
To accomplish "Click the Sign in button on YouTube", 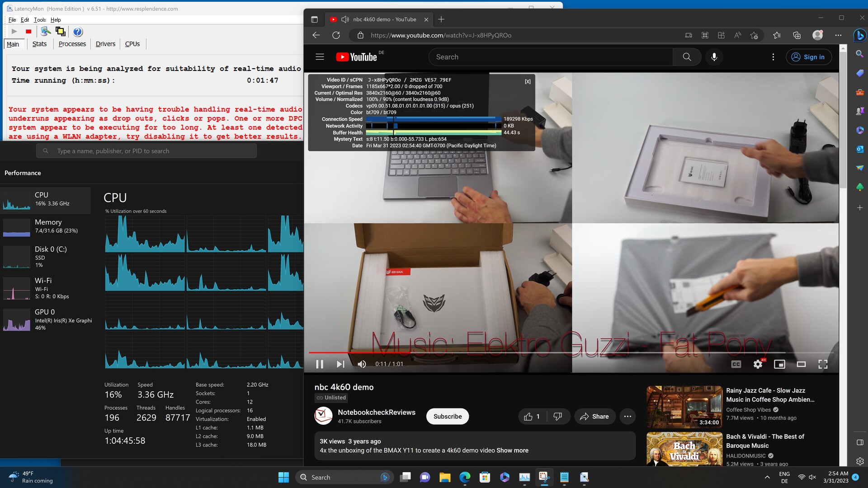I will [x=809, y=57].
